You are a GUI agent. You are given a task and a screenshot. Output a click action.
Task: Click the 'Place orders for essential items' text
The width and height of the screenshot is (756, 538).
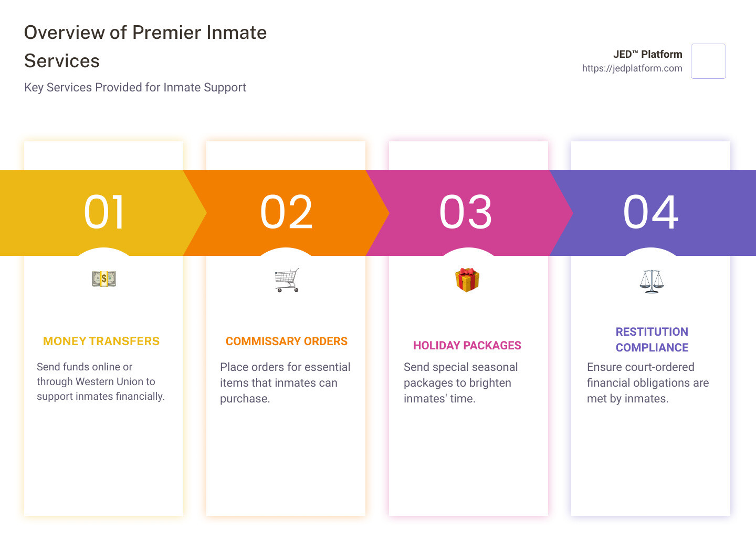pos(285,383)
